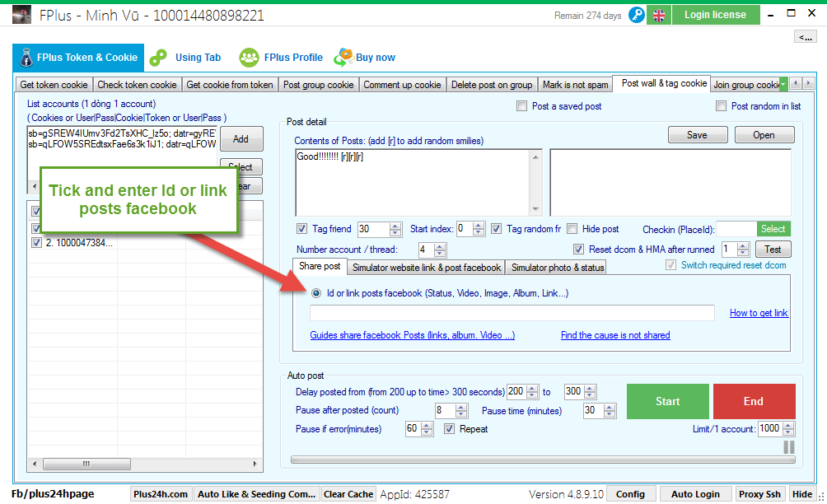Viewport: 827px width, 504px height.
Task: Open the Check token cookie tab
Action: click(137, 84)
